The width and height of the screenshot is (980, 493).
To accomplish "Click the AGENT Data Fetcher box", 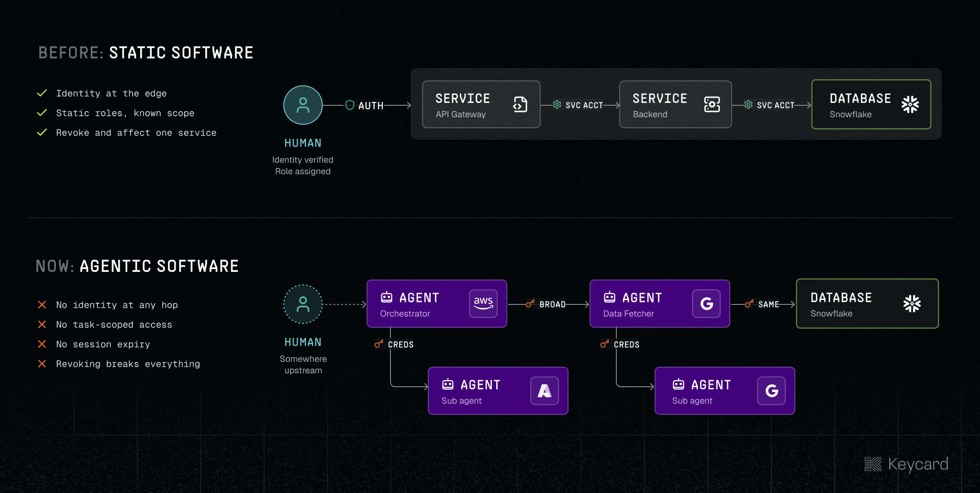I will pos(660,303).
